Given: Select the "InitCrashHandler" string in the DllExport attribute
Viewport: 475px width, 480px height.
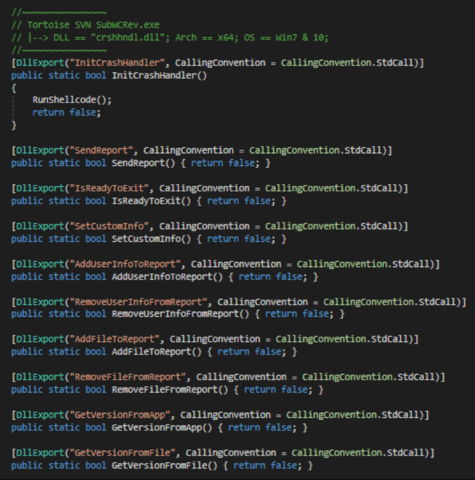Looking at the screenshot, I should click(x=117, y=63).
